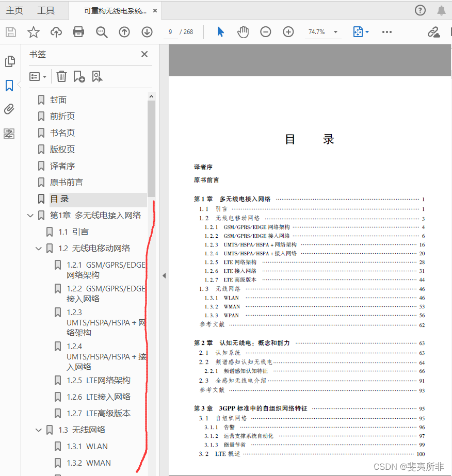
Task: Click the share link icon
Action: [x=433, y=32]
